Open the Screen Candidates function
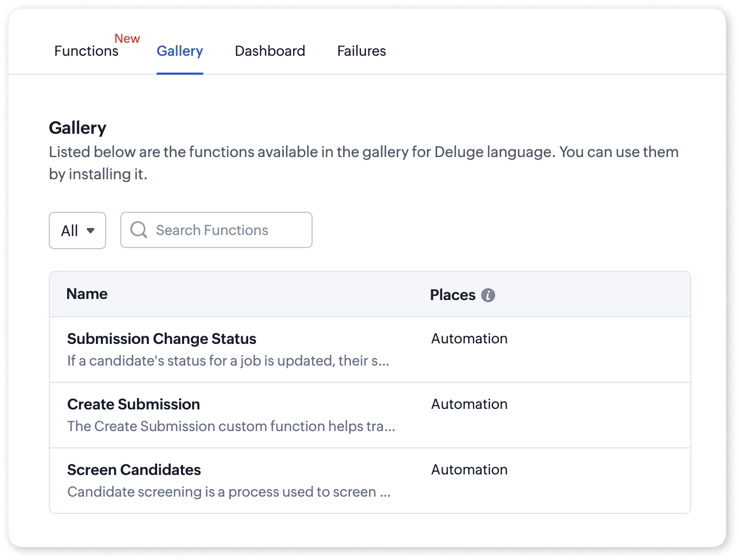This screenshot has width=739, height=560. pyautogui.click(x=134, y=470)
